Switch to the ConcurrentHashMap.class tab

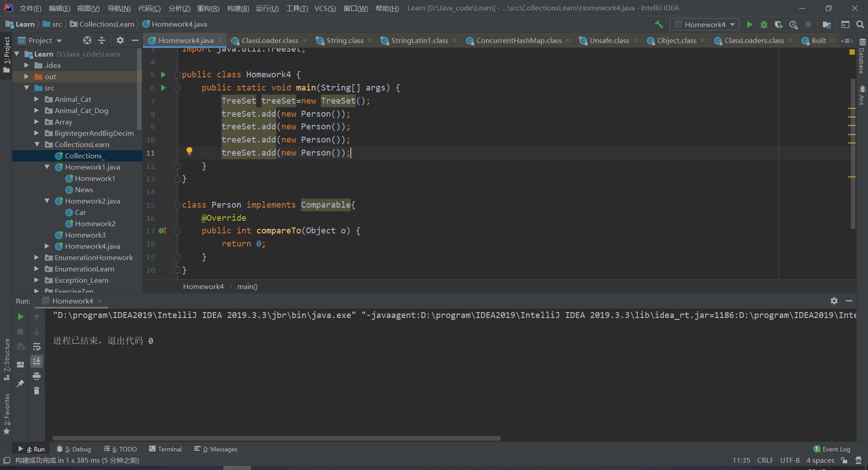point(519,41)
